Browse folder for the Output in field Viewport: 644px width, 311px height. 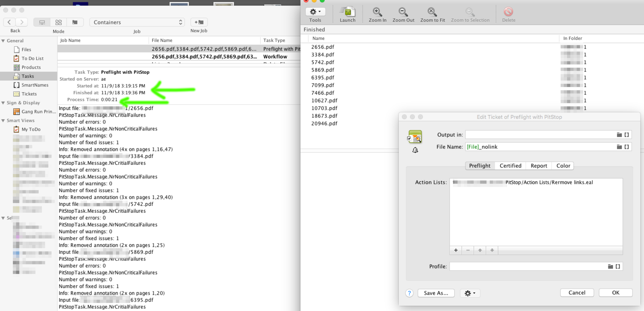[x=619, y=135]
